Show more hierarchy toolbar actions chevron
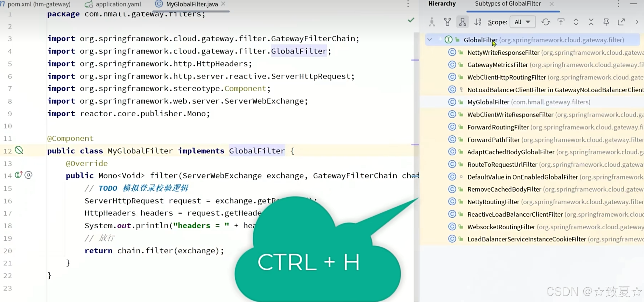The width and height of the screenshot is (644, 302). pos(637,22)
